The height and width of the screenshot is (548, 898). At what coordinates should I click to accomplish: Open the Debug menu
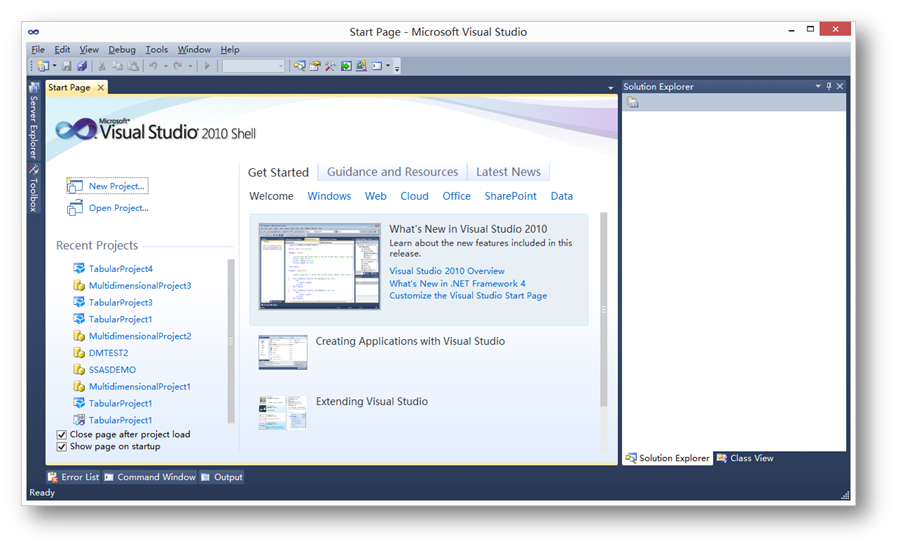122,50
